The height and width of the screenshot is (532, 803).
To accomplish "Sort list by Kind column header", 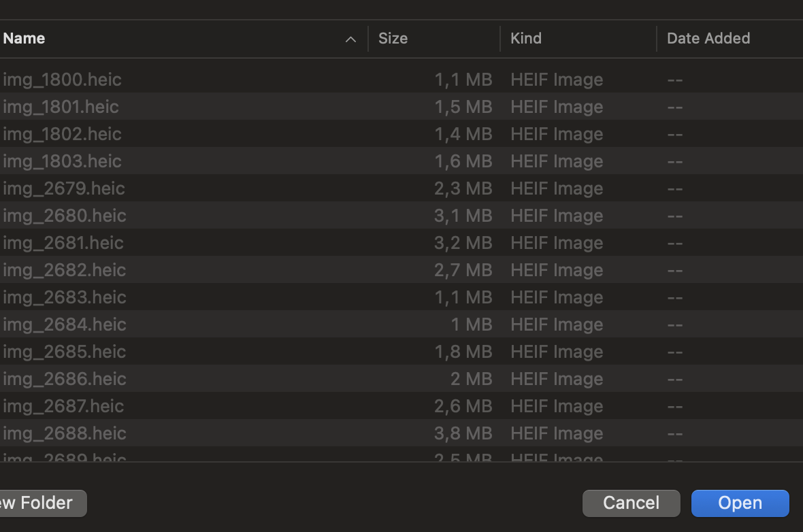I will (526, 39).
